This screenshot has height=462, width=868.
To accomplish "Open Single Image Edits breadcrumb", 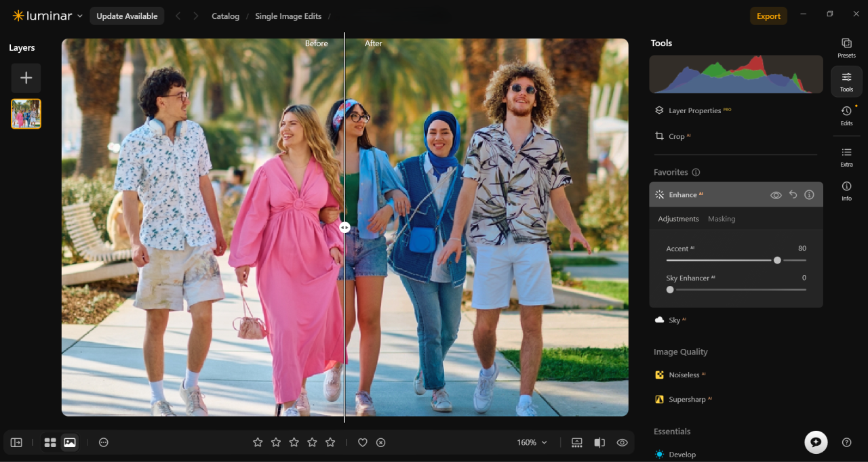I will [x=288, y=16].
